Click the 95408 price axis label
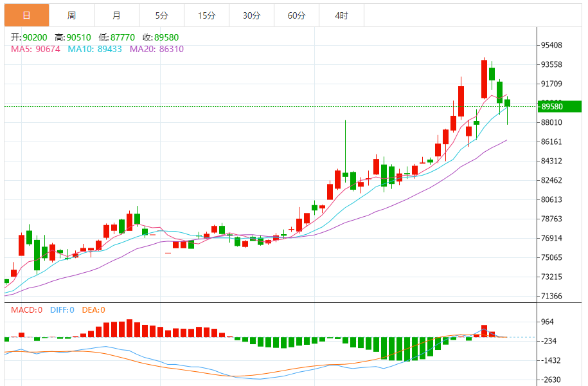Viewport: 588px width, 386px height. [551, 45]
